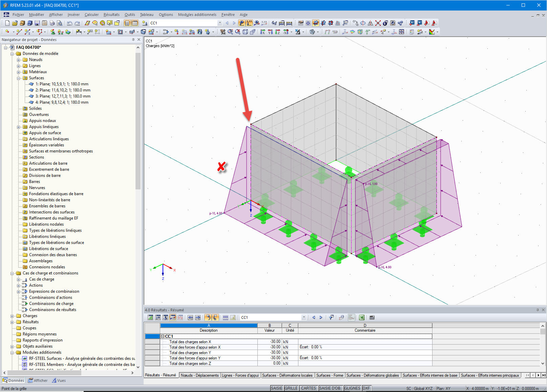Select Appuis nodaux in the tree

[x=42, y=121]
